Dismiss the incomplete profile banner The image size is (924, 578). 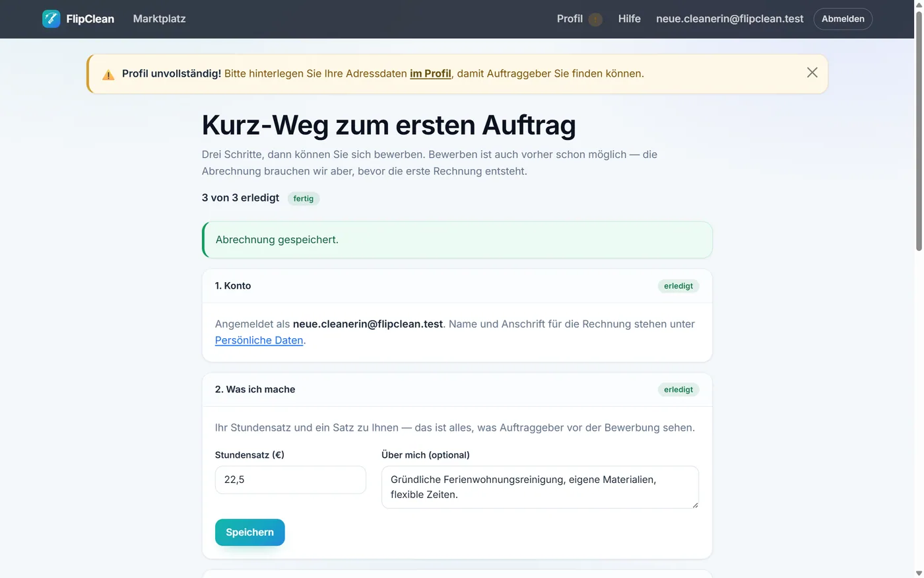812,73
